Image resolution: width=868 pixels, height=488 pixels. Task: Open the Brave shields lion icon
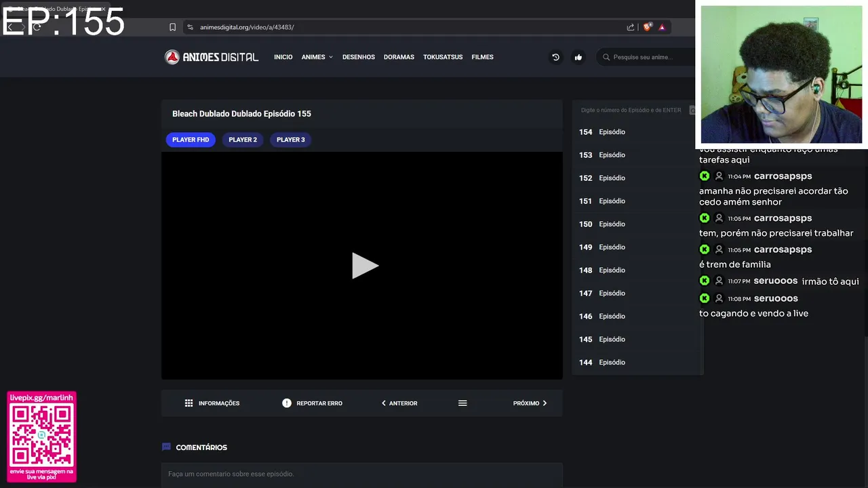pos(647,27)
